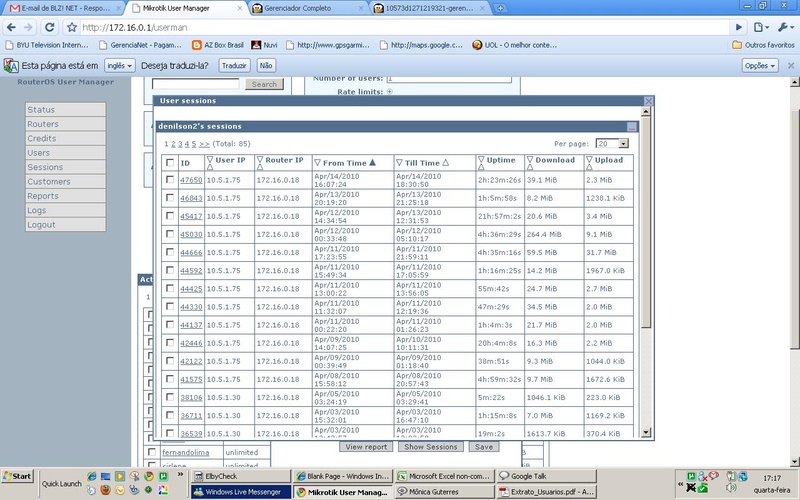Sort by Upload descending triangle
This screenshot has width=800, height=500.
589,160
